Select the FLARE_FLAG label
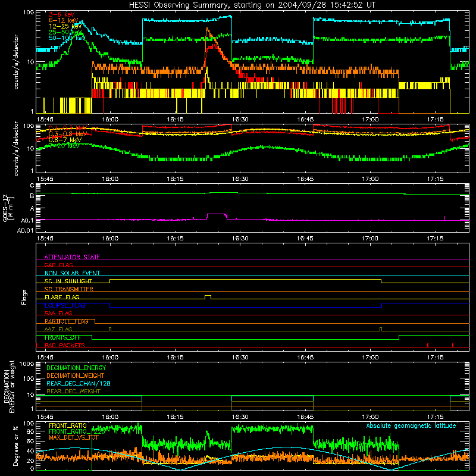The image size is (476, 476). tap(62, 297)
